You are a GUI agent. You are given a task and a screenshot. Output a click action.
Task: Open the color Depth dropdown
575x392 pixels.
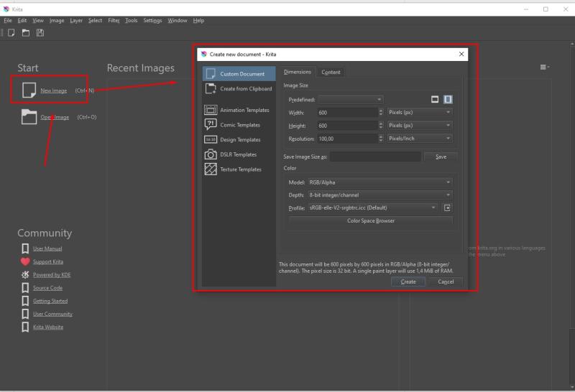pos(380,195)
